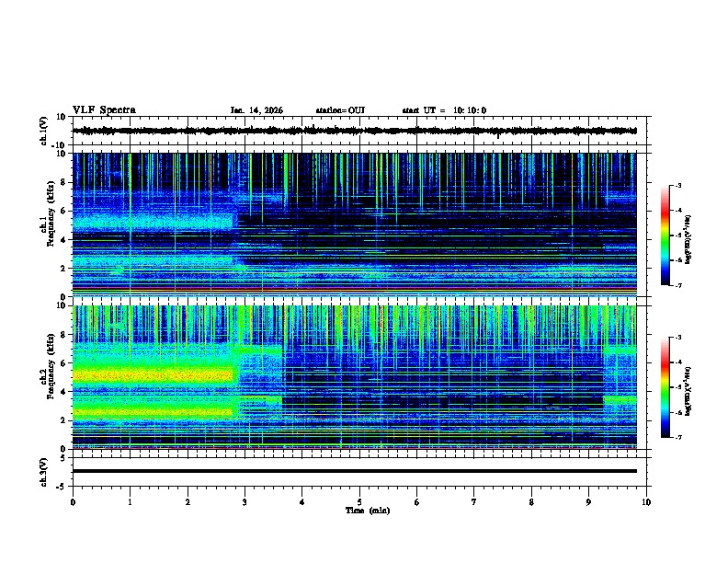
Task: Click the ch.1 spectrogram color scale bar
Action: (665, 236)
